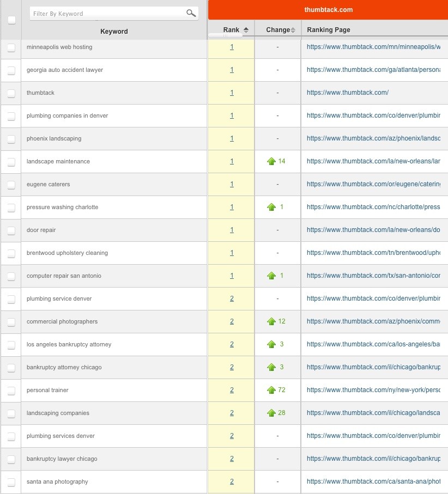Click the green arrow for los angeles bankruptcy attorney

click(x=272, y=344)
